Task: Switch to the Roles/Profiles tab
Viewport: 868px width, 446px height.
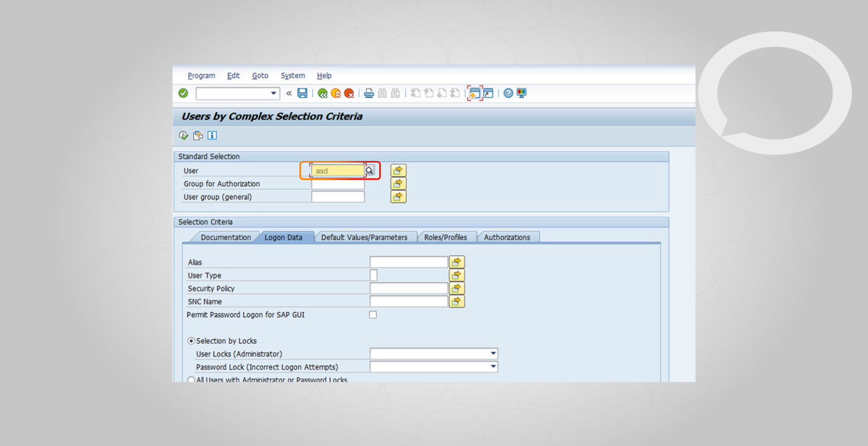Action: coord(446,237)
